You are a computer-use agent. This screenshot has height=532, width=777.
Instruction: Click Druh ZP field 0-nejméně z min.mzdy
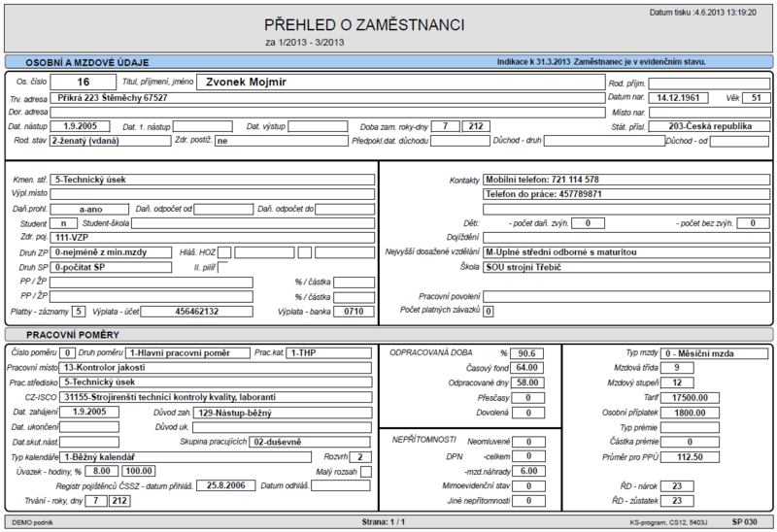tap(111, 252)
